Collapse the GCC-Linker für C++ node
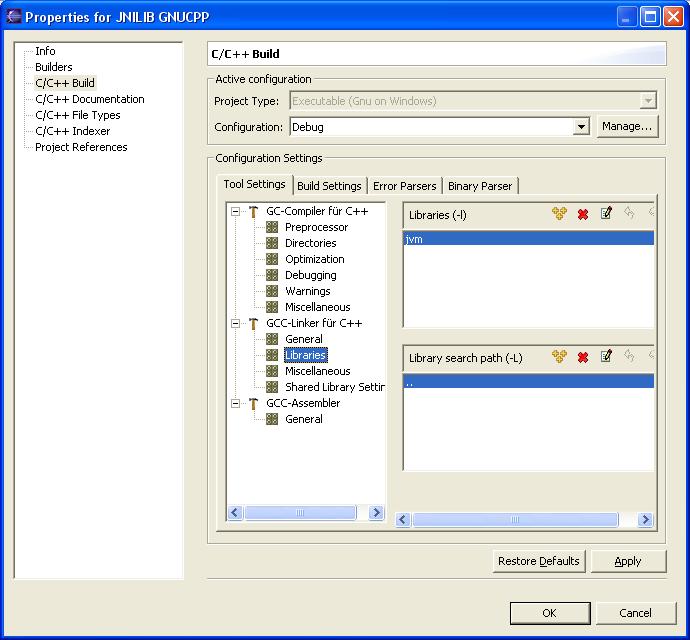The height and width of the screenshot is (640, 690). click(235, 324)
